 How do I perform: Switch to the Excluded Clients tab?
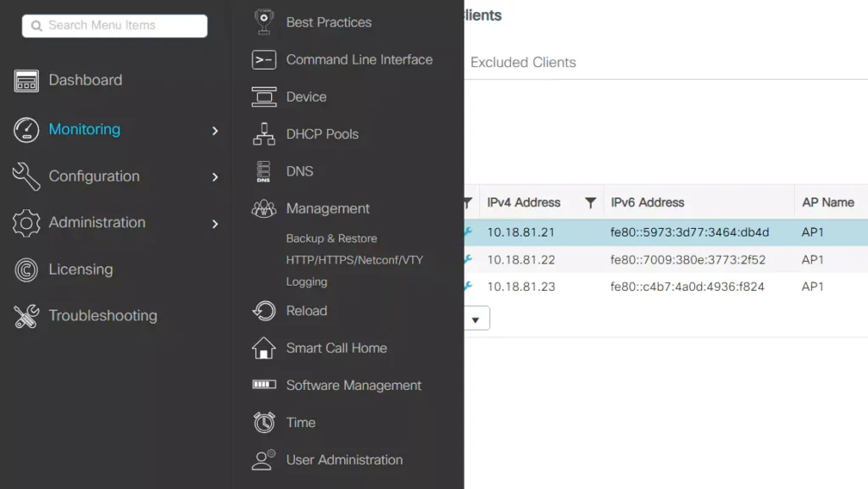pyautogui.click(x=523, y=63)
